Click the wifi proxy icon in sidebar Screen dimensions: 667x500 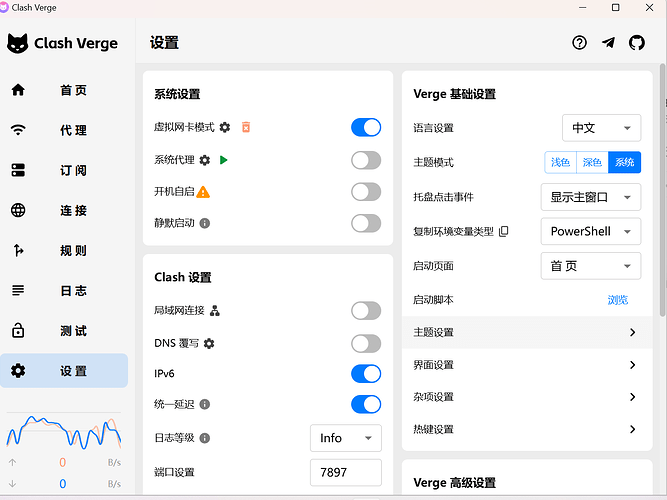[18, 130]
